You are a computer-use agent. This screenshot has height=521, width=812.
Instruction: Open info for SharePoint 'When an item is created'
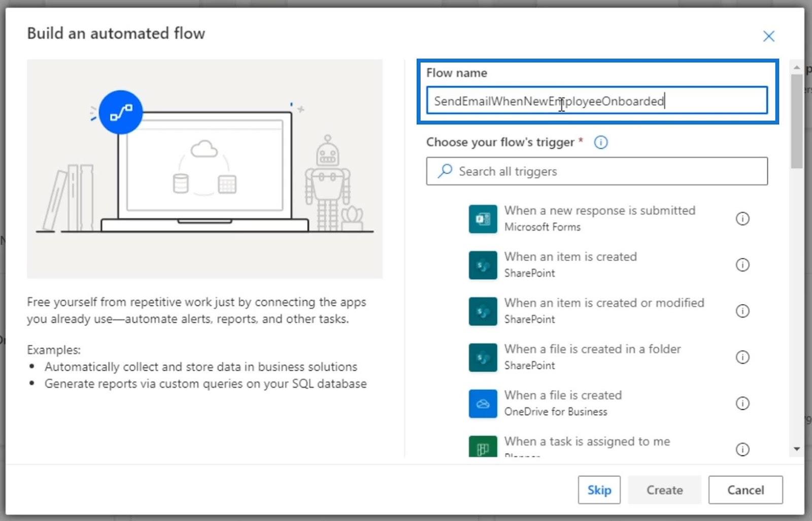pyautogui.click(x=742, y=265)
